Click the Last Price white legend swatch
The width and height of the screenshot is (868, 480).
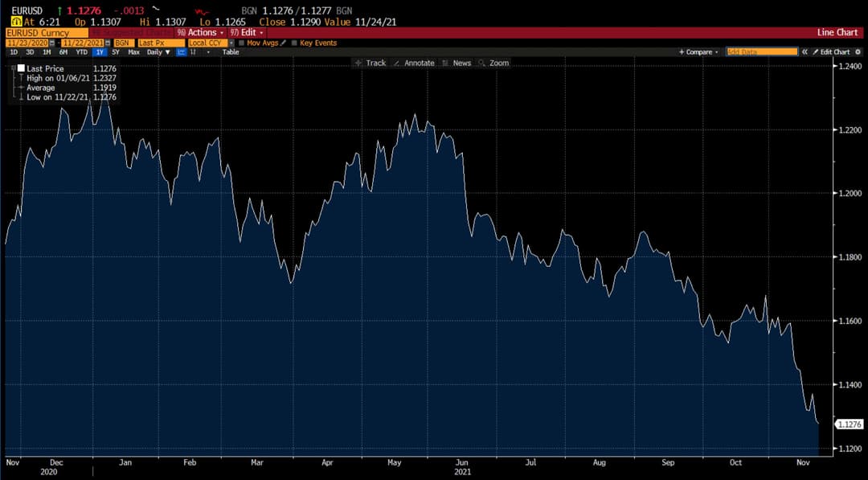pyautogui.click(x=21, y=68)
